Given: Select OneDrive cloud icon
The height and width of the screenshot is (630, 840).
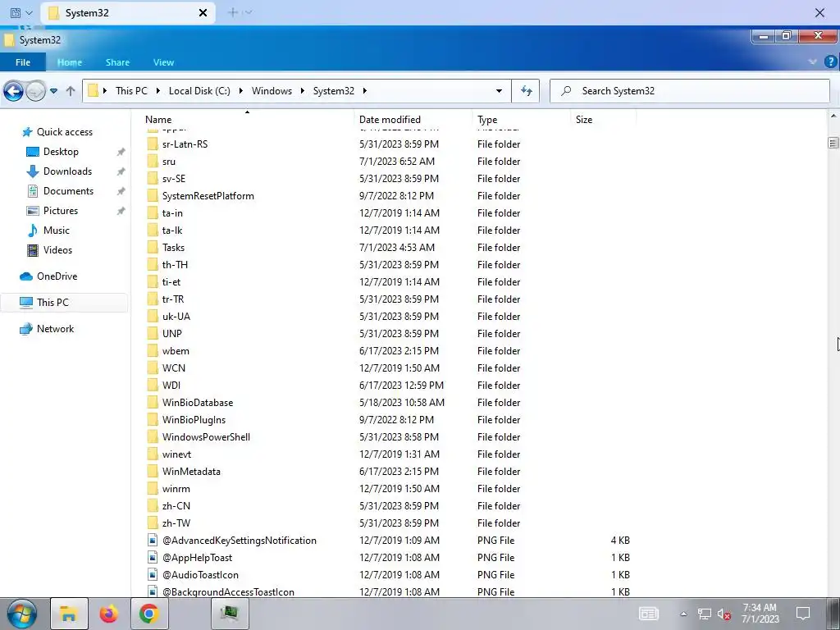Looking at the screenshot, I should [x=26, y=276].
